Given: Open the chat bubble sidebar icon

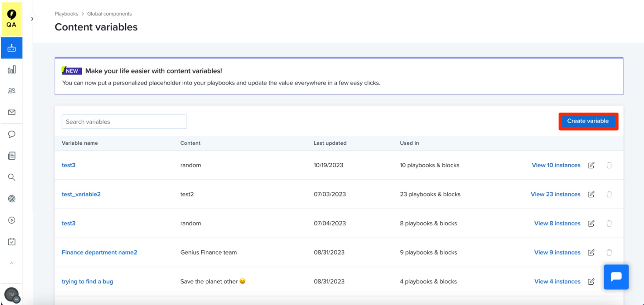Looking at the screenshot, I should [x=12, y=134].
